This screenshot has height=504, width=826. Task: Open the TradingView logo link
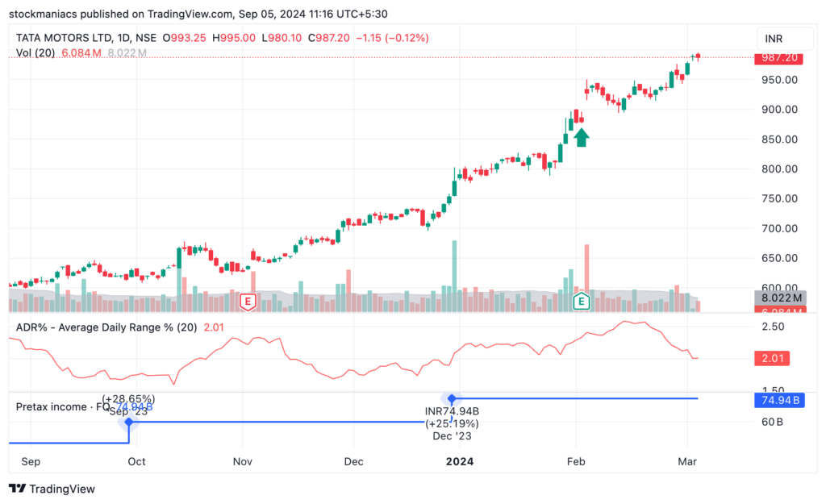coord(52,489)
